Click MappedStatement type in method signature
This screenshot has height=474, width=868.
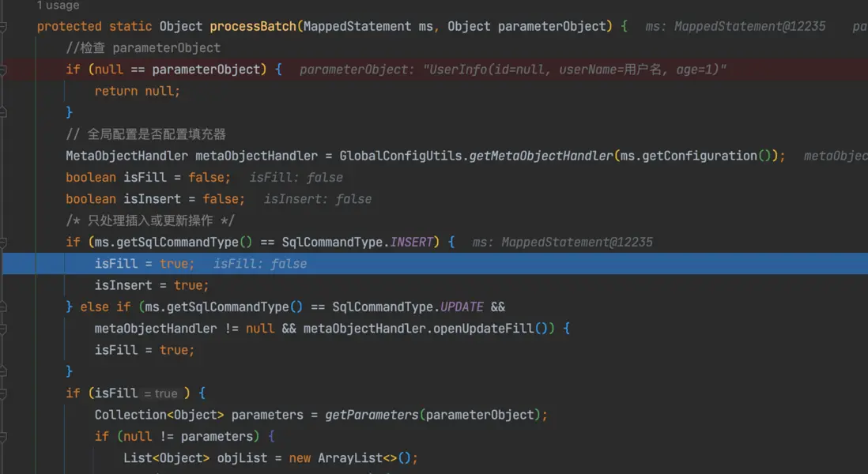pos(357,27)
